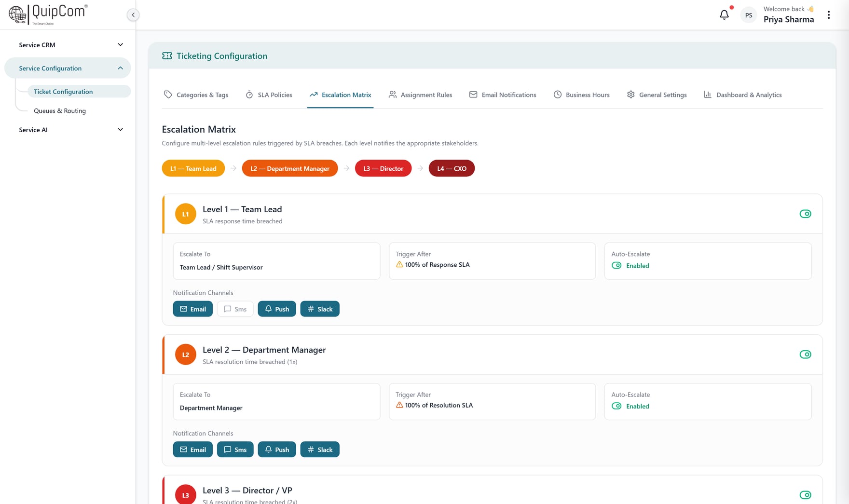Viewport: 849px width, 504px height.
Task: Toggle Level 1 Team Lead escalation
Action: coord(805,214)
